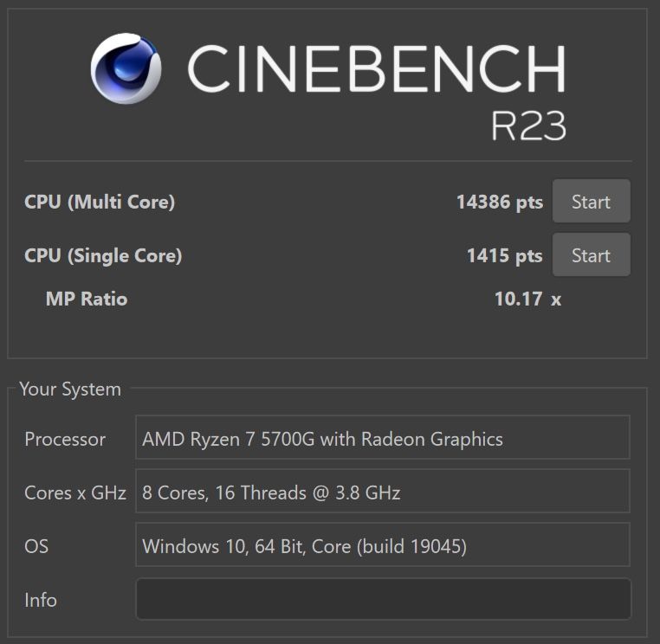Click the AMD Ryzen 7 5700G processor field
This screenshot has height=644, width=660.
[x=382, y=438]
